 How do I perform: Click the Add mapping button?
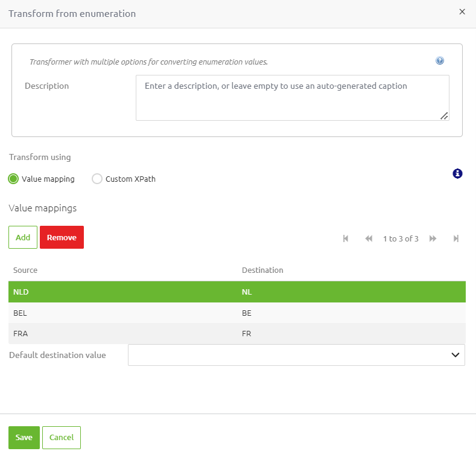click(x=23, y=237)
